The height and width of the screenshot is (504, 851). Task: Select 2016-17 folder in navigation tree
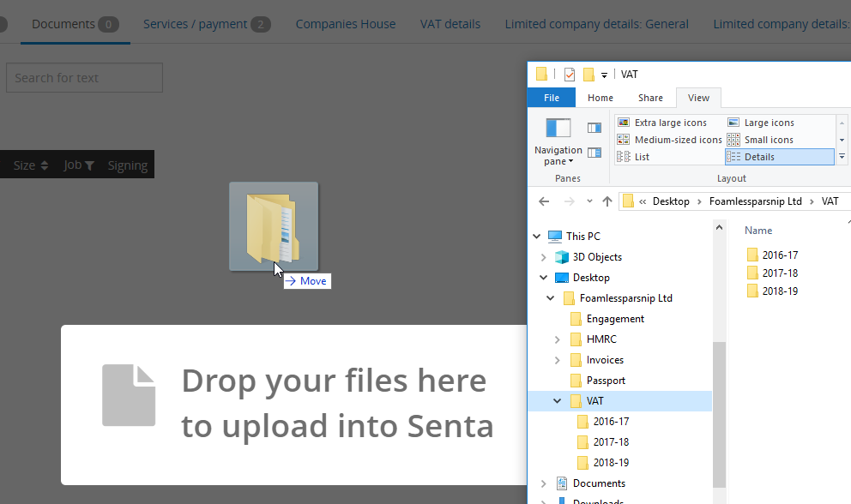tap(611, 422)
